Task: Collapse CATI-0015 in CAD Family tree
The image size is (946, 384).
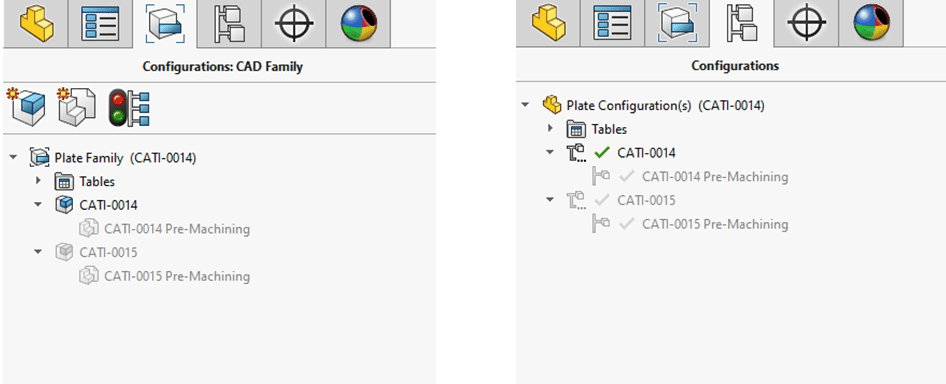Action: (38, 252)
